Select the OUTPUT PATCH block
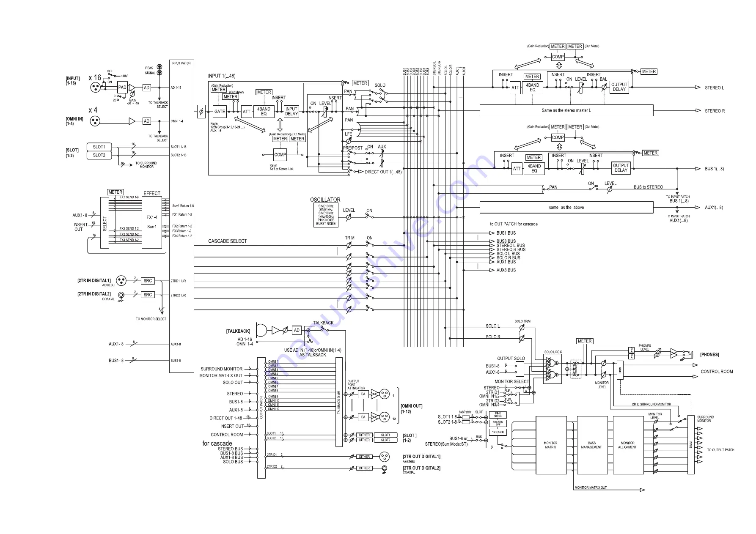 point(261,417)
